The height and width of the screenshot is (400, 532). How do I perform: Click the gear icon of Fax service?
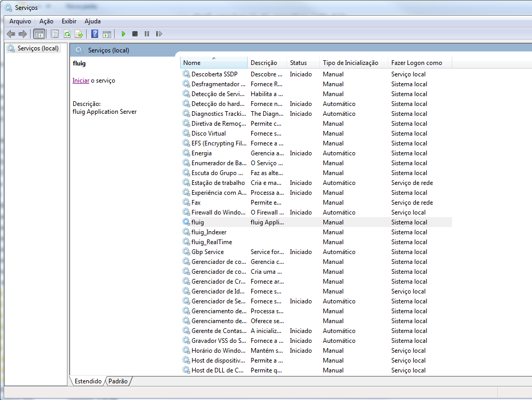point(186,203)
